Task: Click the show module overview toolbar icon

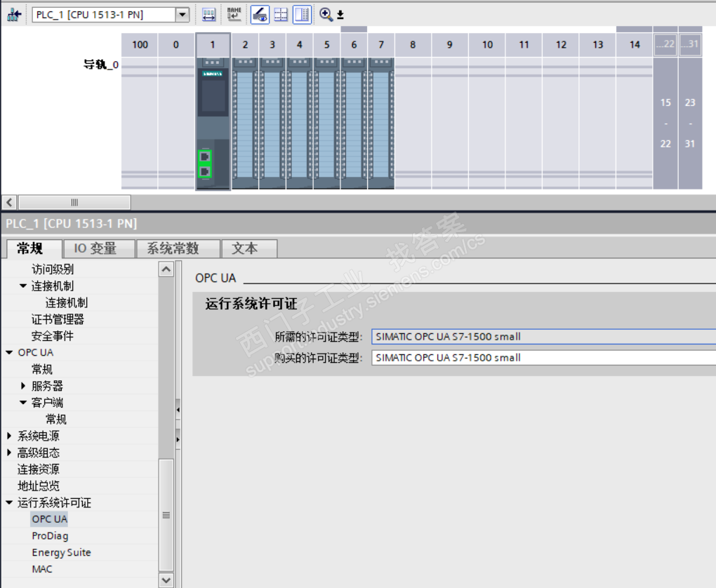Action: 208,15
